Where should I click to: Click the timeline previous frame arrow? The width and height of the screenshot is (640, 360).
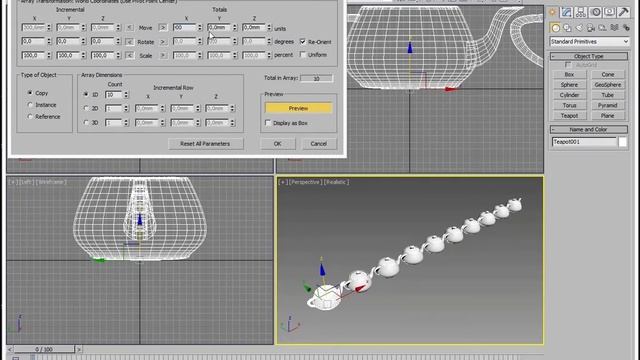click(10, 349)
